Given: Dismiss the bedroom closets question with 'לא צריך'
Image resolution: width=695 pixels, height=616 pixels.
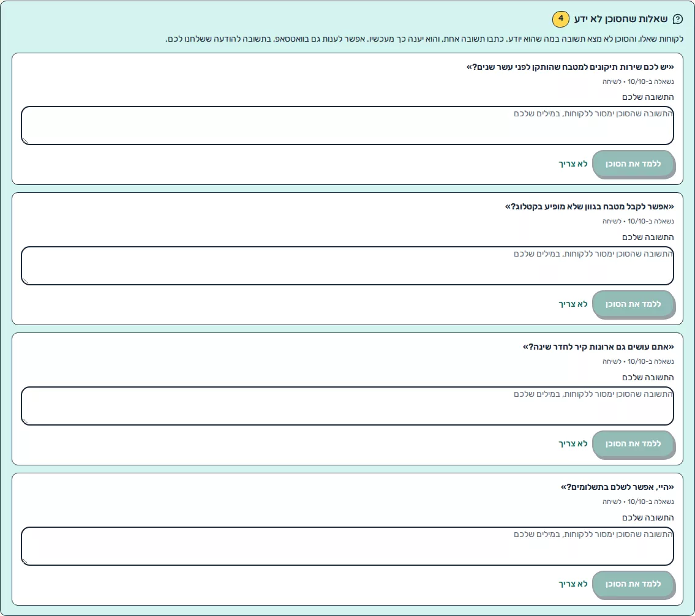Looking at the screenshot, I should coord(573,444).
